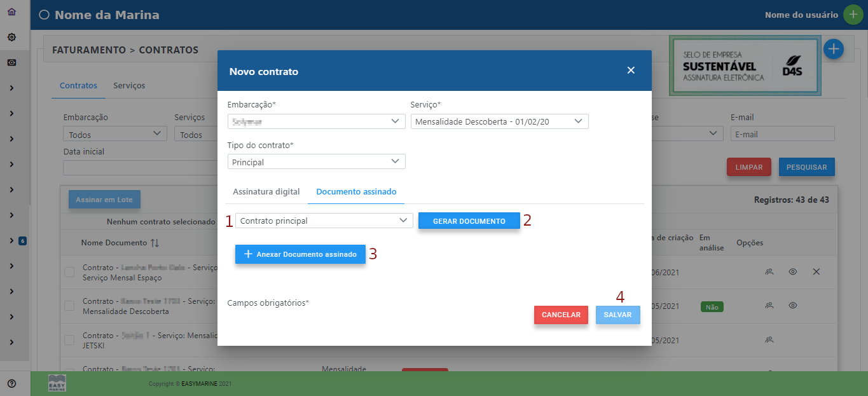Open the green plus icon near user name
The height and width of the screenshot is (396, 868).
pyautogui.click(x=853, y=13)
